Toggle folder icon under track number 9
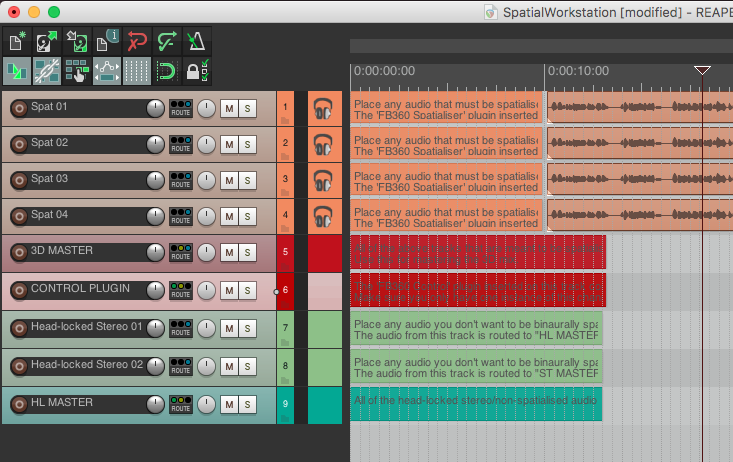The height and width of the screenshot is (462, 733). click(x=285, y=419)
